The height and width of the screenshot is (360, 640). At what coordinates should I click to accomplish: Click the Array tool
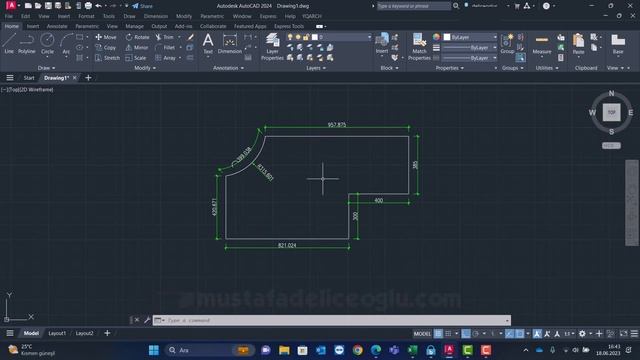tap(165, 58)
